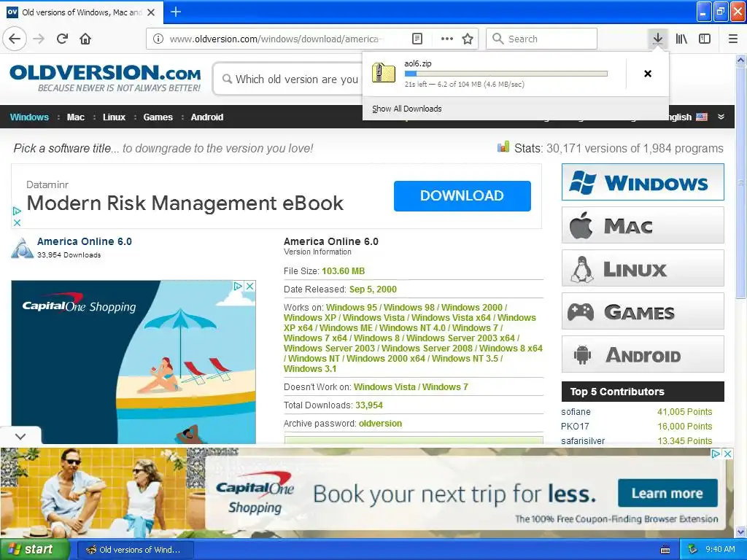Viewport: 747px width, 560px height.
Task: Click the blue DOWNLOAD ad button
Action: tap(462, 195)
